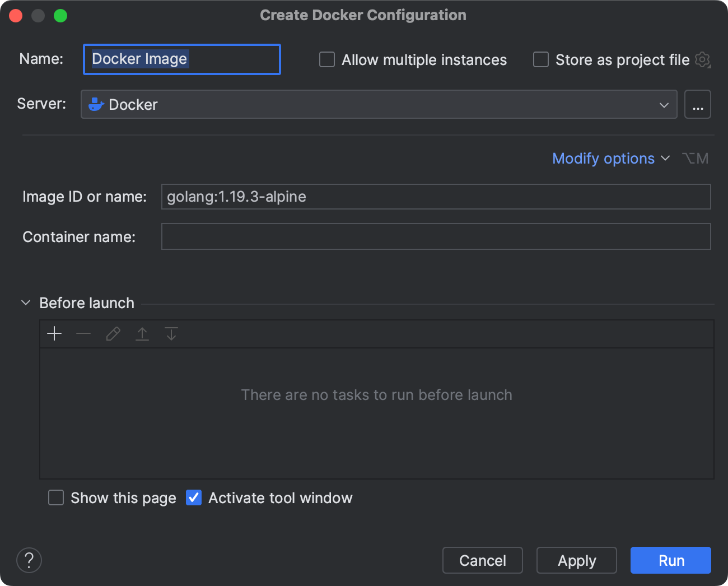Click the Image ID or name field
The image size is (728, 586).
436,197
